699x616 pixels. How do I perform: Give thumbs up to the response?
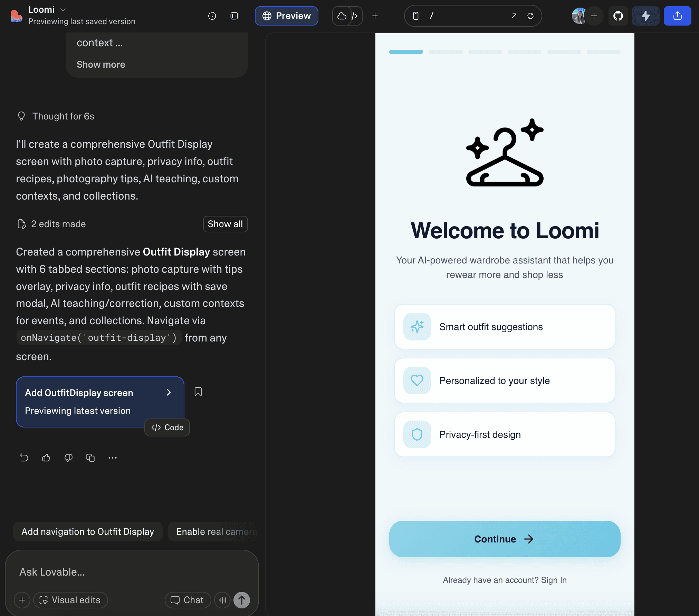coord(46,458)
